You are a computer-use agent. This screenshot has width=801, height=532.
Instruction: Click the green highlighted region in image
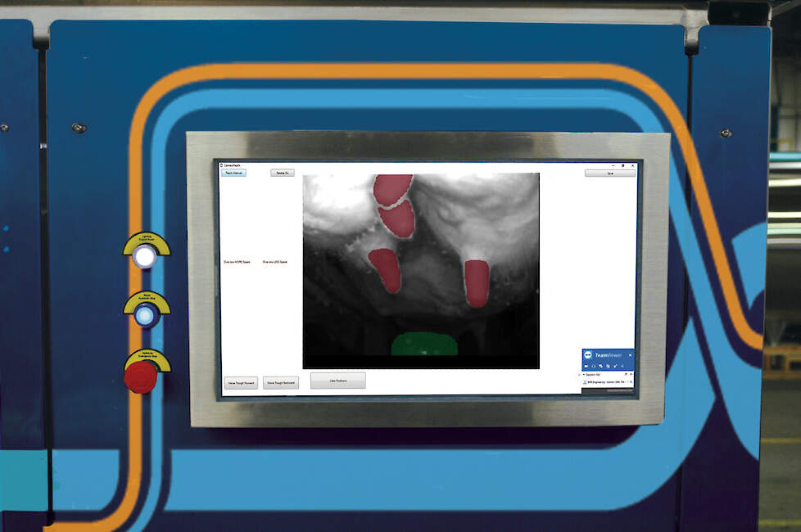pos(423,344)
